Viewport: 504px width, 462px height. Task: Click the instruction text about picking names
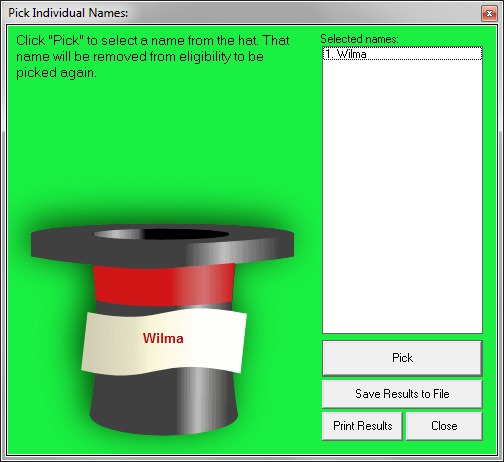click(x=153, y=57)
